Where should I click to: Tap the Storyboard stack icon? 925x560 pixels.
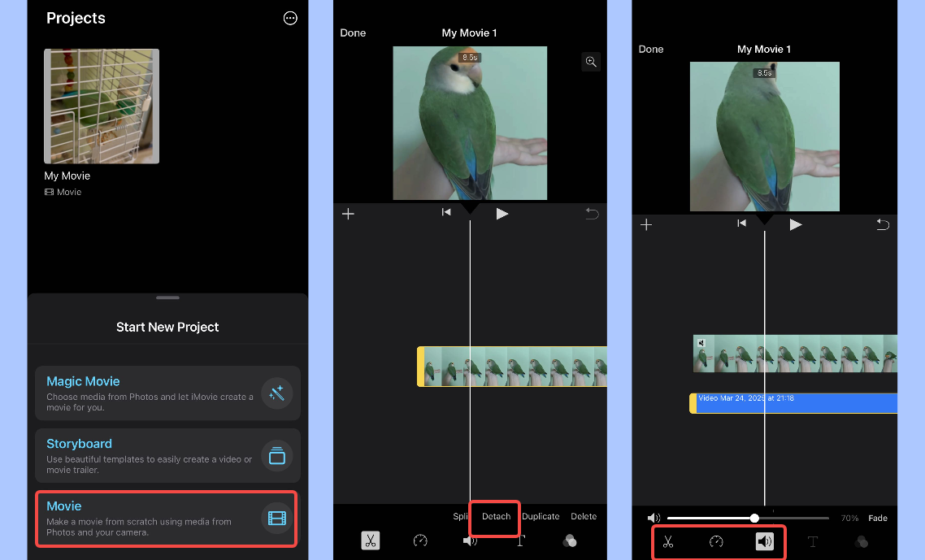coord(276,455)
